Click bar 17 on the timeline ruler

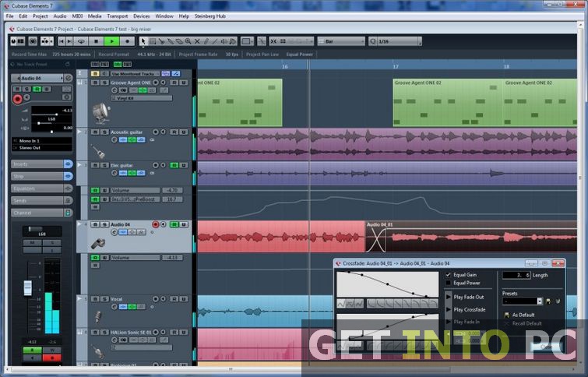pos(396,66)
